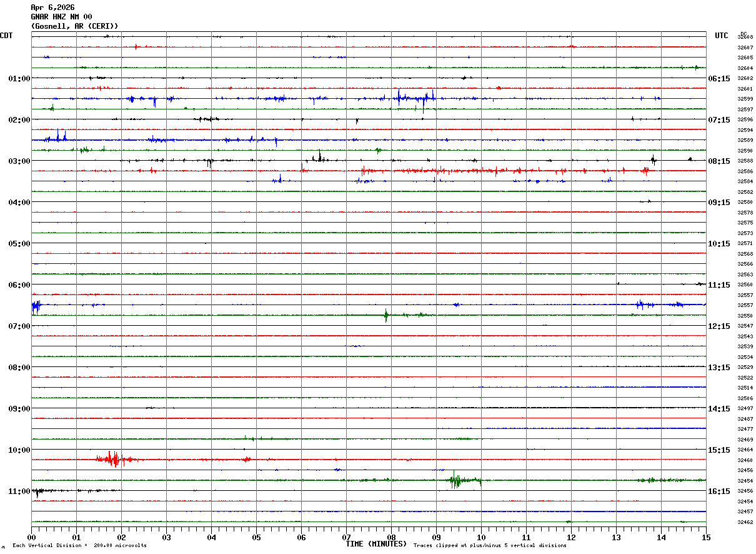Click the CDT timezone header label
756x554 pixels.
6,36
